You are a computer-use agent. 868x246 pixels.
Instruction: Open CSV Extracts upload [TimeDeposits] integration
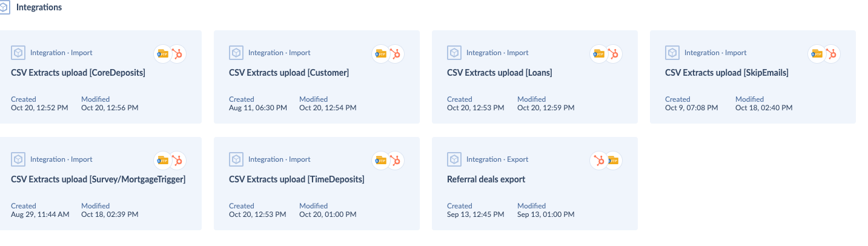tap(297, 180)
